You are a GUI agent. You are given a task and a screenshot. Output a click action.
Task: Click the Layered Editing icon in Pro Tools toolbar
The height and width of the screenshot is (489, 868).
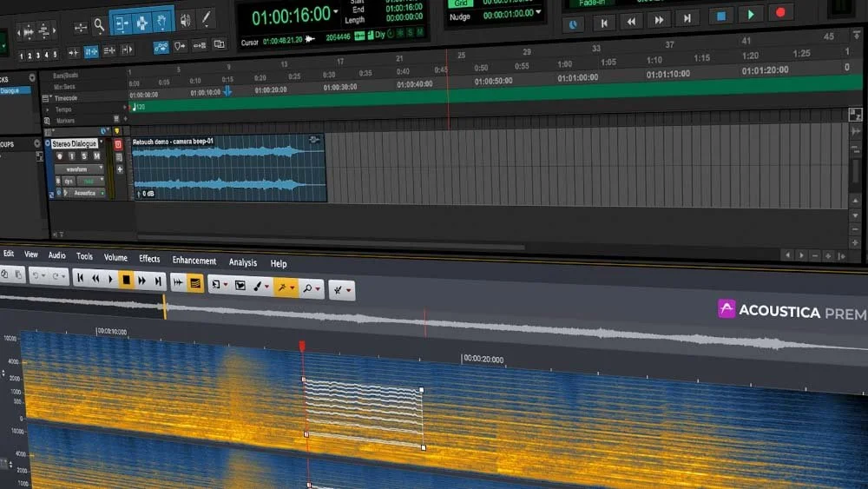tap(220, 44)
